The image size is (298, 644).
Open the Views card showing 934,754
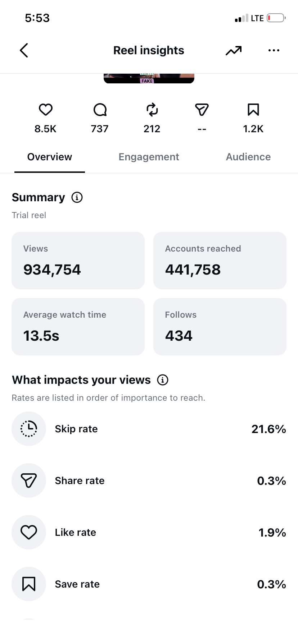(x=78, y=261)
